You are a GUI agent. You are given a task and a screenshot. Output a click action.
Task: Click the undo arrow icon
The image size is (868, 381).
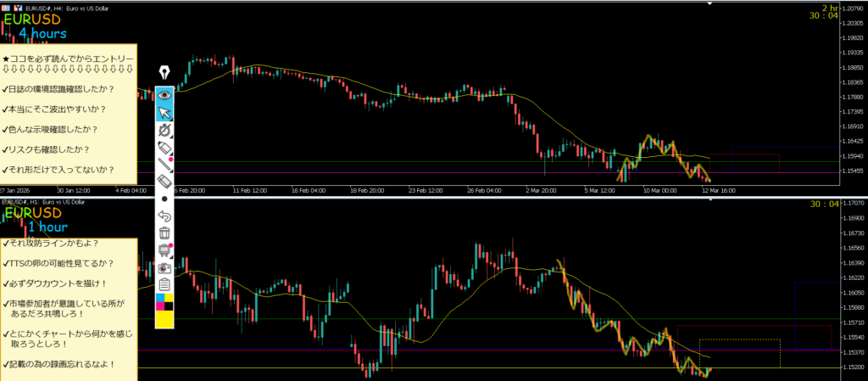click(x=164, y=216)
